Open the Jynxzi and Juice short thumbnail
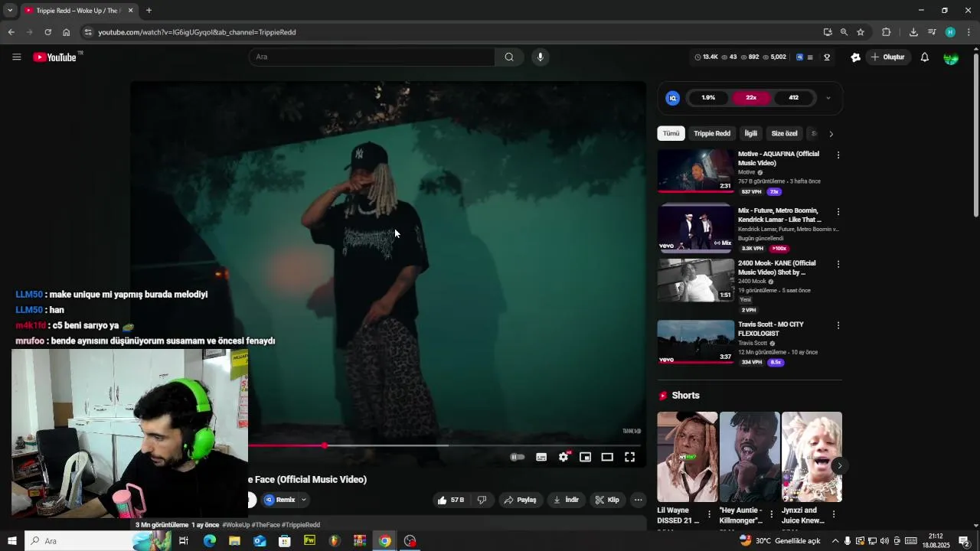Viewport: 980px width, 551px height. 812,456
